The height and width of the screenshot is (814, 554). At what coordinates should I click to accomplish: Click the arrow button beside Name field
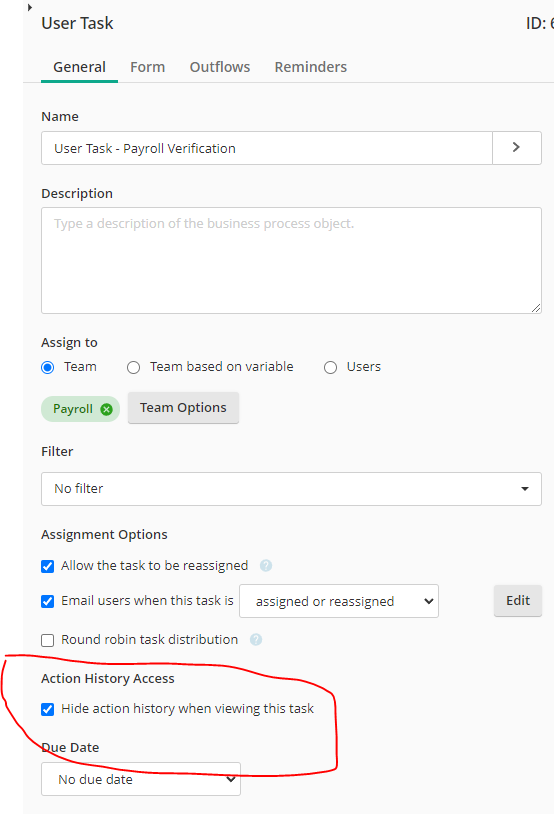517,148
